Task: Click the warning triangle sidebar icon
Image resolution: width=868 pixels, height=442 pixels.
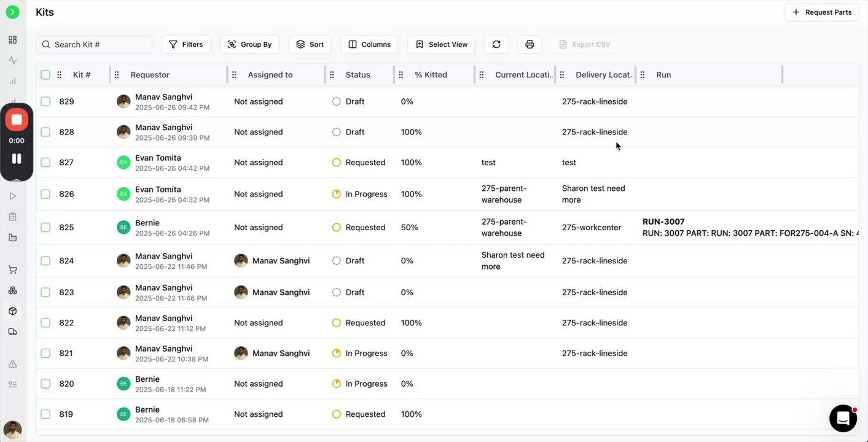Action: pyautogui.click(x=12, y=364)
